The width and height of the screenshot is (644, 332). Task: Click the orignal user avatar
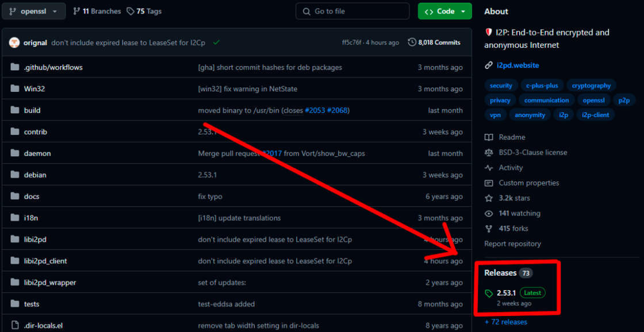[14, 43]
